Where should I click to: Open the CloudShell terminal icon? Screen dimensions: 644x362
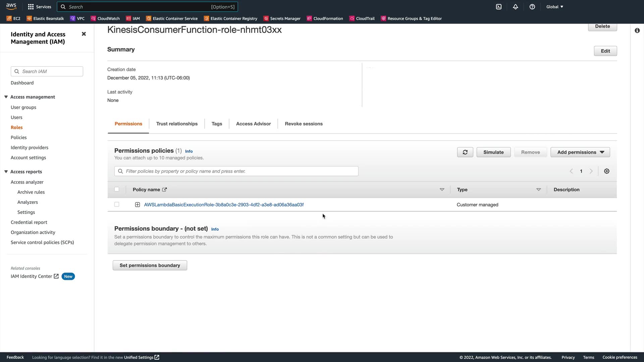[499, 7]
